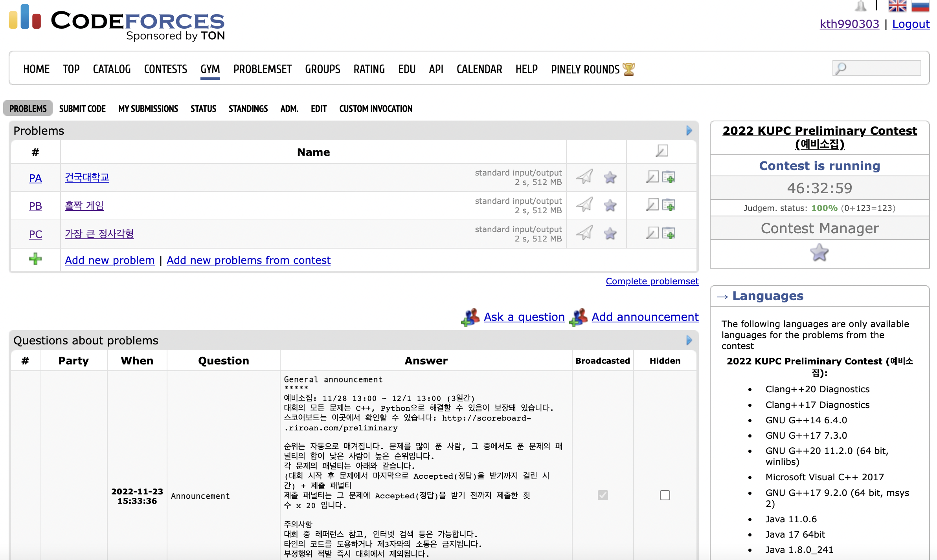Screen dimensions: 937x560
Task: Click the favorite star under Contest Manager
Action: [x=819, y=253]
